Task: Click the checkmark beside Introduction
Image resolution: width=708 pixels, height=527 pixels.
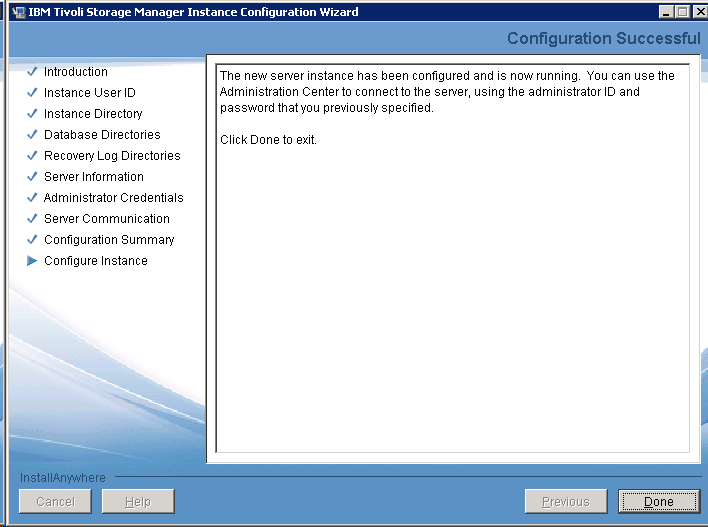Action: click(x=32, y=72)
